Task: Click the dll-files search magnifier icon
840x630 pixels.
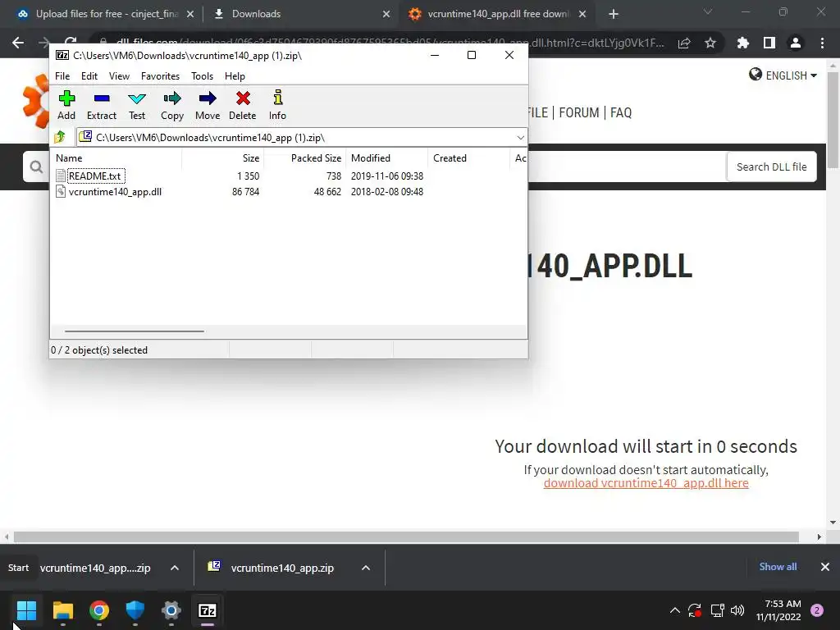Action: coord(36,167)
